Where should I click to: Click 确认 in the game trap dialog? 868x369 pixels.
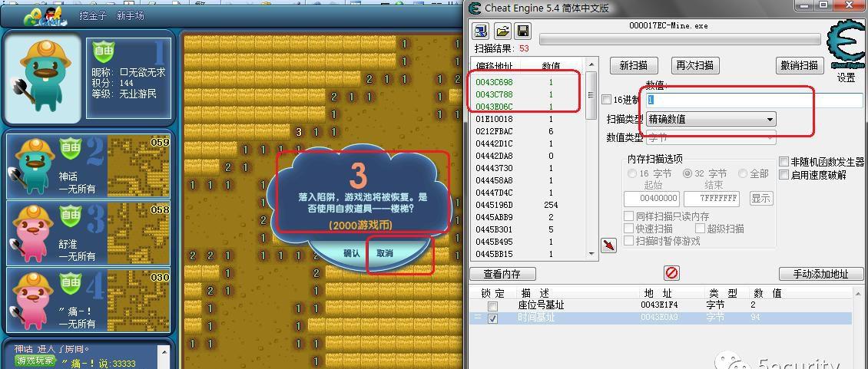352,253
